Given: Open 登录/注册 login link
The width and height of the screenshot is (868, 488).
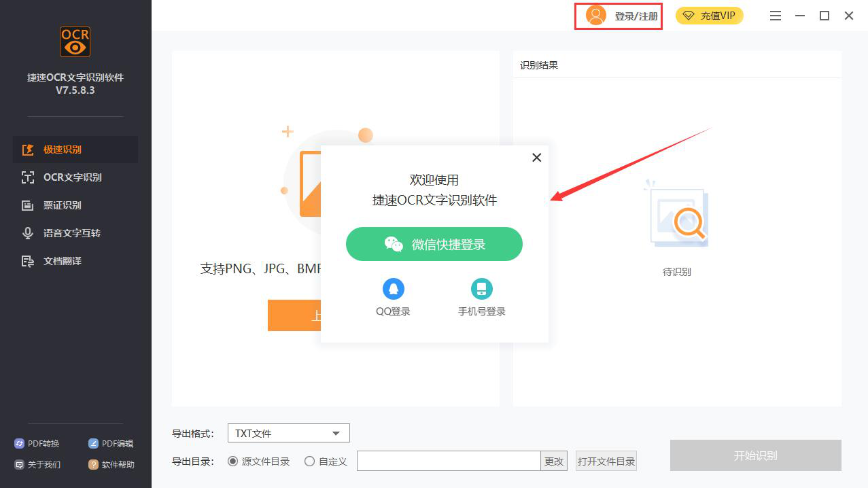Looking at the screenshot, I should coord(636,16).
